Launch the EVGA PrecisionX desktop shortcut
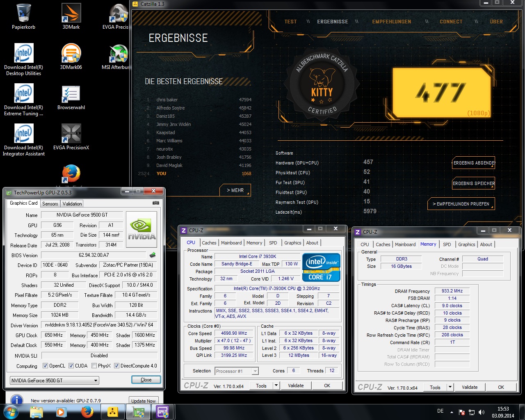This screenshot has height=420, width=525. pyautogui.click(x=71, y=137)
